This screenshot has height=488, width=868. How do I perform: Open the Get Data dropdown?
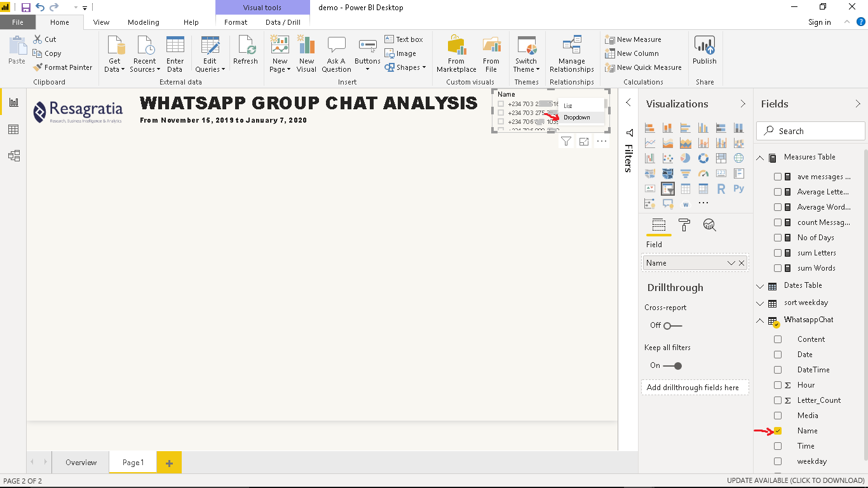[115, 55]
